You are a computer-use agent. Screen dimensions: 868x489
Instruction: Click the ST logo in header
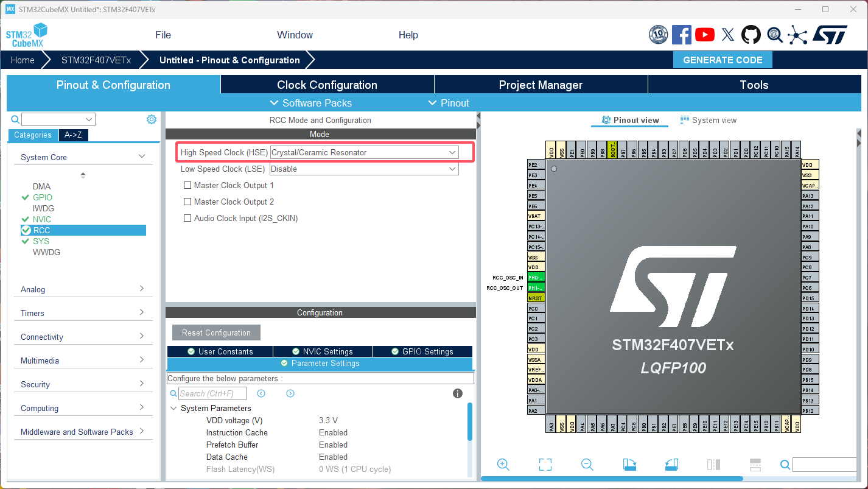tap(830, 35)
